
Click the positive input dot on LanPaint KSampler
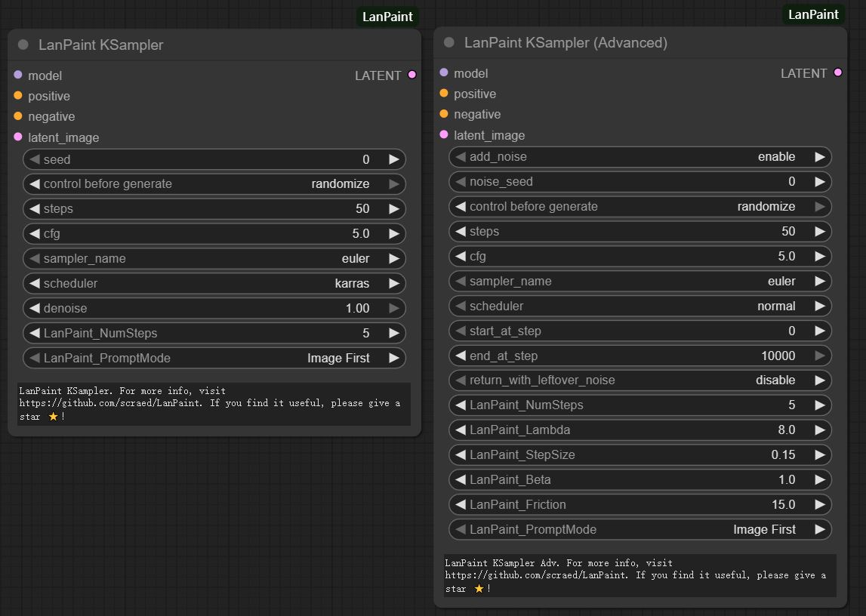18,96
